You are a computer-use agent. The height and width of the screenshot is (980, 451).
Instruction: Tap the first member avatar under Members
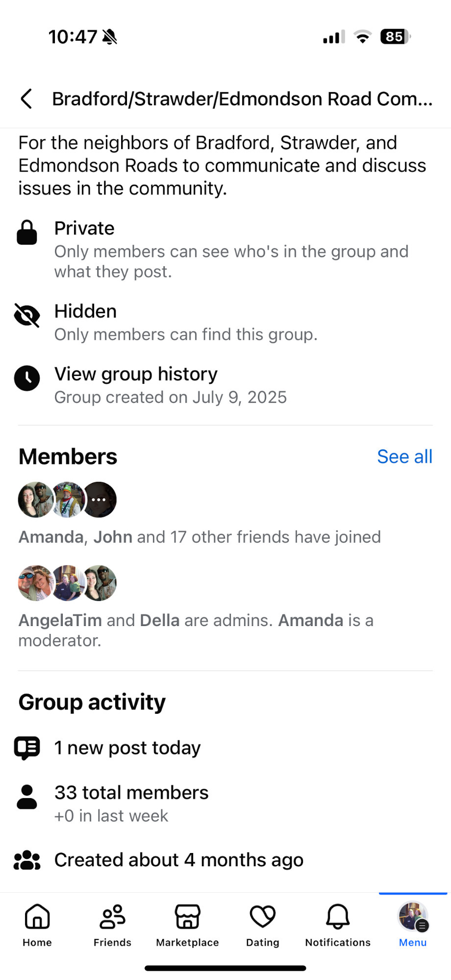(x=35, y=500)
